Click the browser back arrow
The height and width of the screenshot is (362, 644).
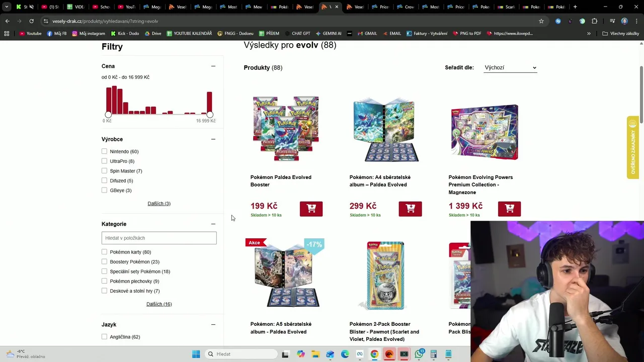click(7, 21)
